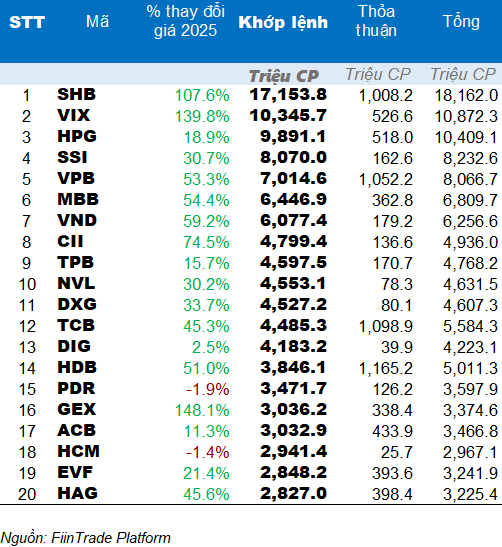
Task: Select the VIX ticker cell
Action: click(74, 115)
